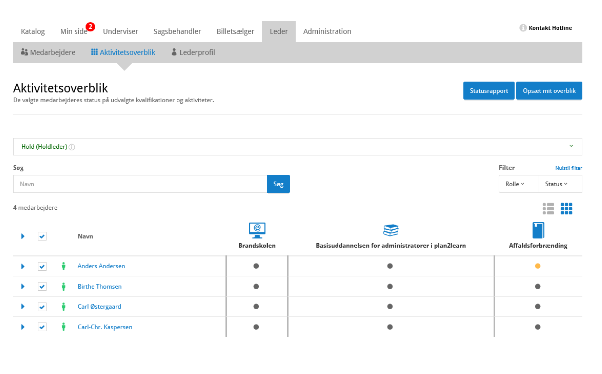
Task: Switch to list view icon
Action: click(548, 209)
